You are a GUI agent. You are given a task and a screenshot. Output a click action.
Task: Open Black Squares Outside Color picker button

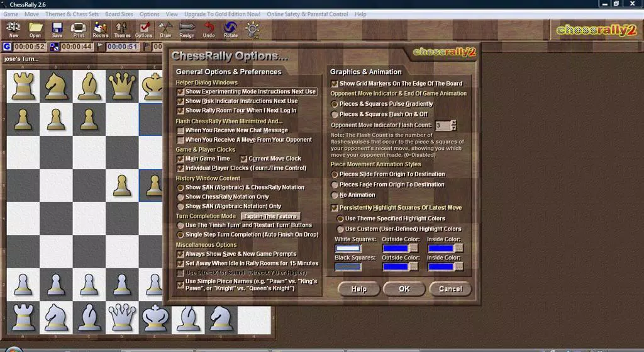tap(413, 266)
